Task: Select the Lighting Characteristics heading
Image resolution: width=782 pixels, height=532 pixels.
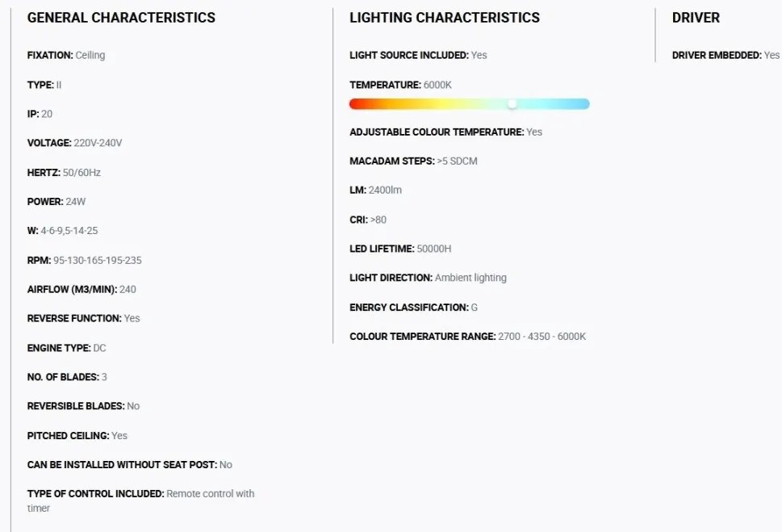Action: click(445, 18)
